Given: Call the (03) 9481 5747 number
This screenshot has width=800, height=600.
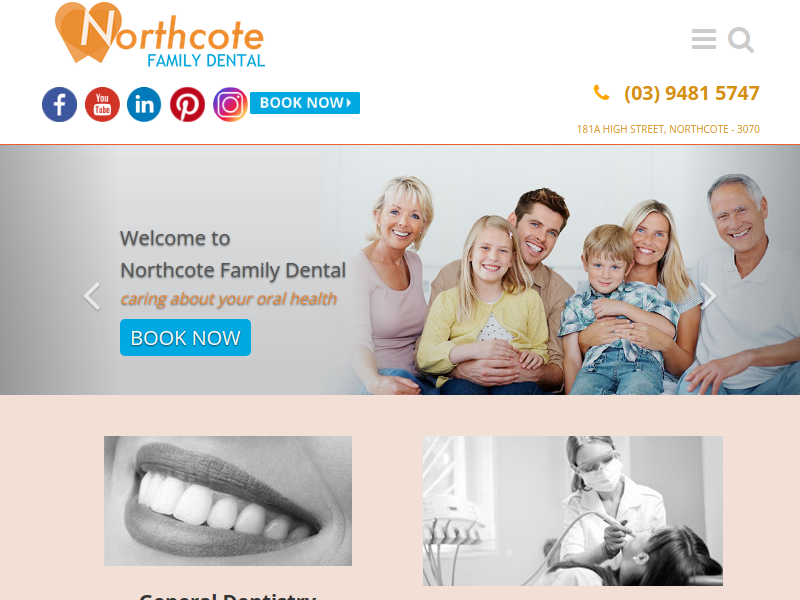Looking at the screenshot, I should click(x=692, y=93).
